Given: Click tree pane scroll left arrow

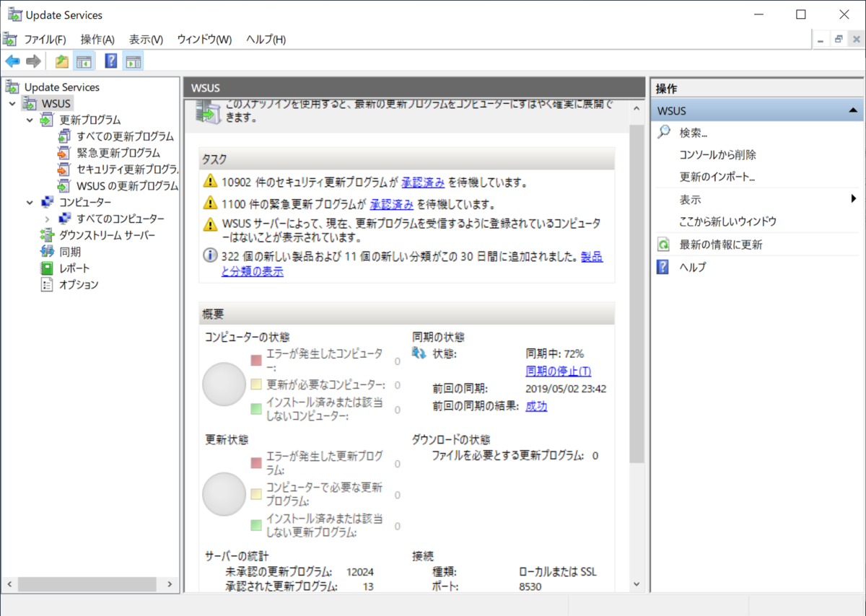Looking at the screenshot, I should 9,584.
